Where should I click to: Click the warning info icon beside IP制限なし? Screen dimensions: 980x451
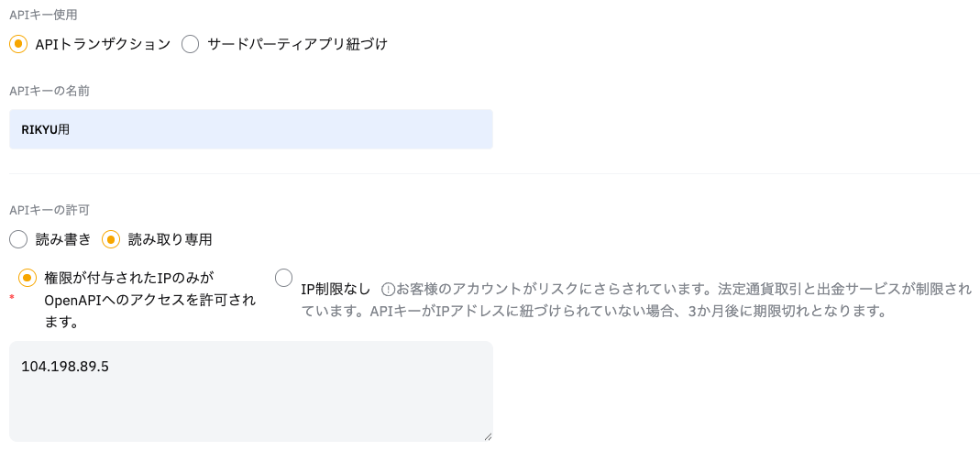(388, 289)
